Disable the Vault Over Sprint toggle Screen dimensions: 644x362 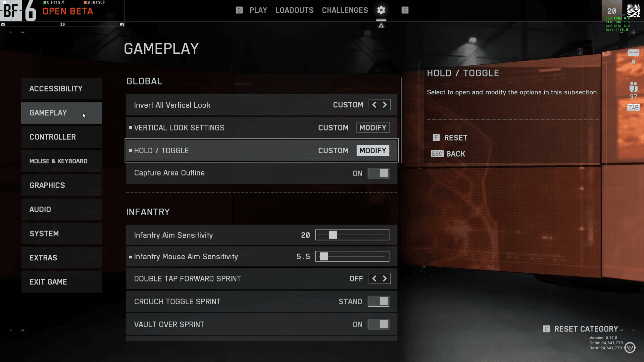(x=378, y=324)
